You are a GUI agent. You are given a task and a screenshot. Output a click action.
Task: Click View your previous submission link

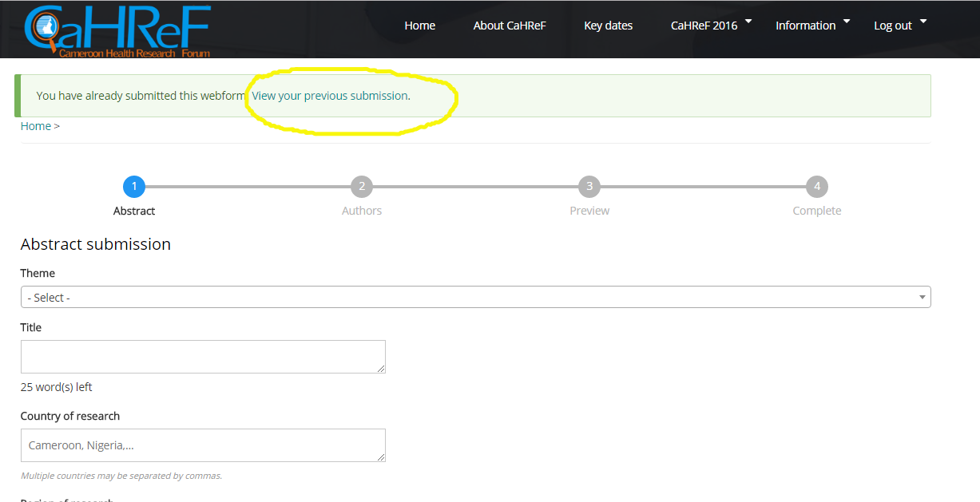[329, 96]
